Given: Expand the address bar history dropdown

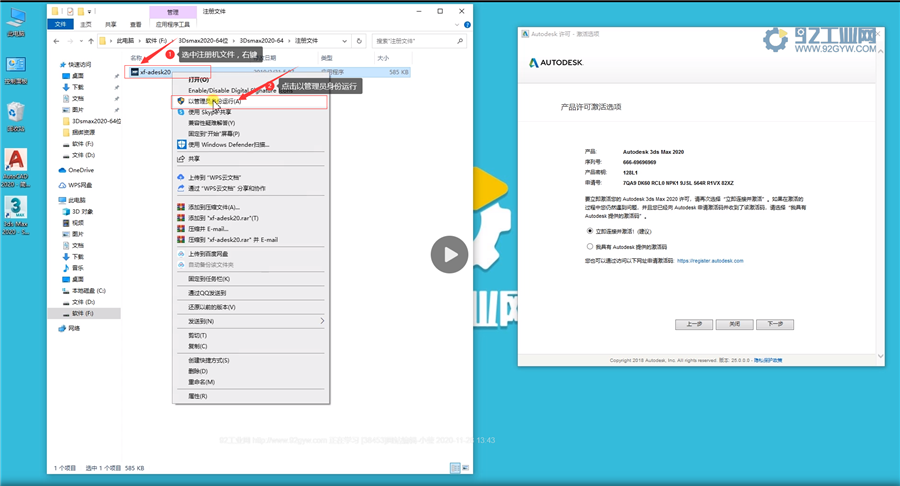Looking at the screenshot, I should 344,41.
